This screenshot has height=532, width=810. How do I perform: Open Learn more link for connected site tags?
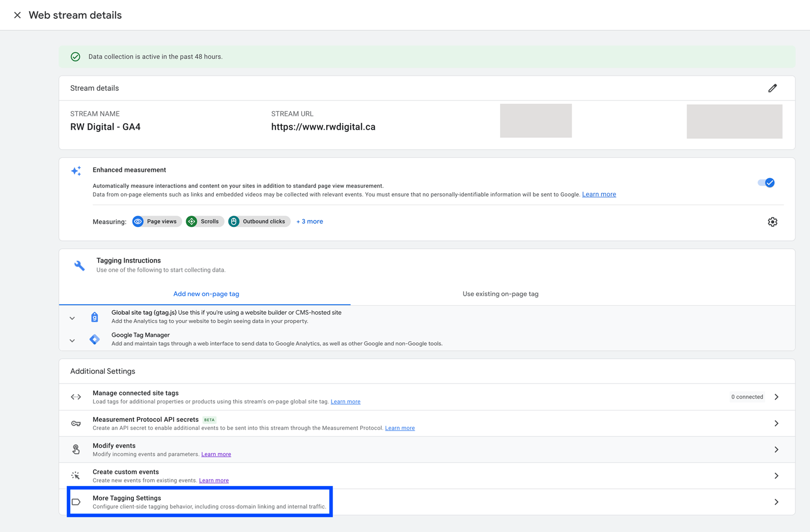(x=346, y=402)
